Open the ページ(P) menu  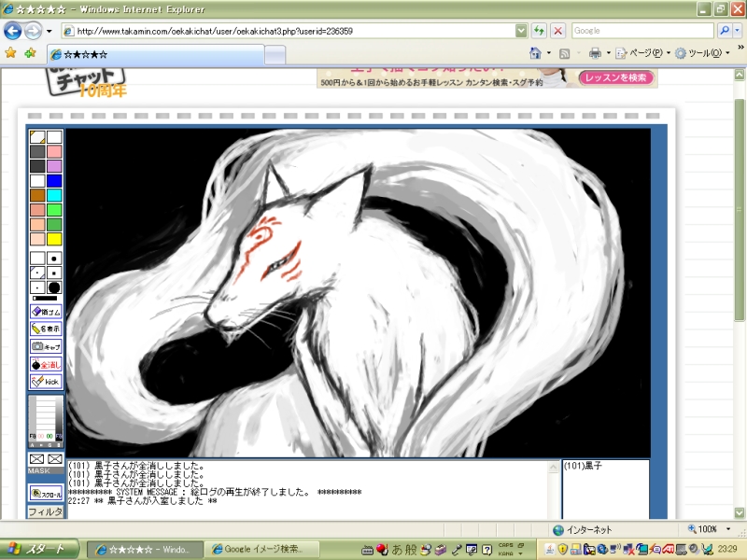point(643,53)
